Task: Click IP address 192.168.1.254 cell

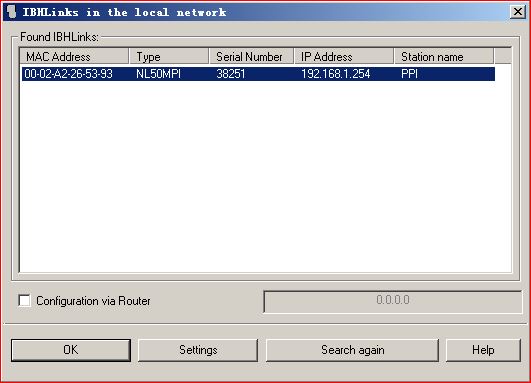Action: (x=336, y=74)
